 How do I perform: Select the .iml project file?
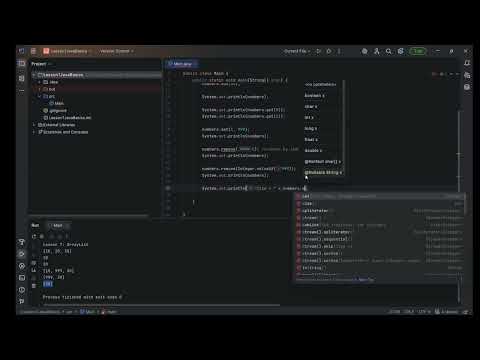[x=68, y=118]
